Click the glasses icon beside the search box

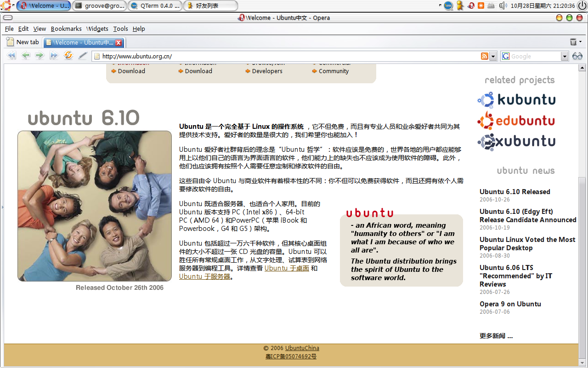(x=577, y=56)
